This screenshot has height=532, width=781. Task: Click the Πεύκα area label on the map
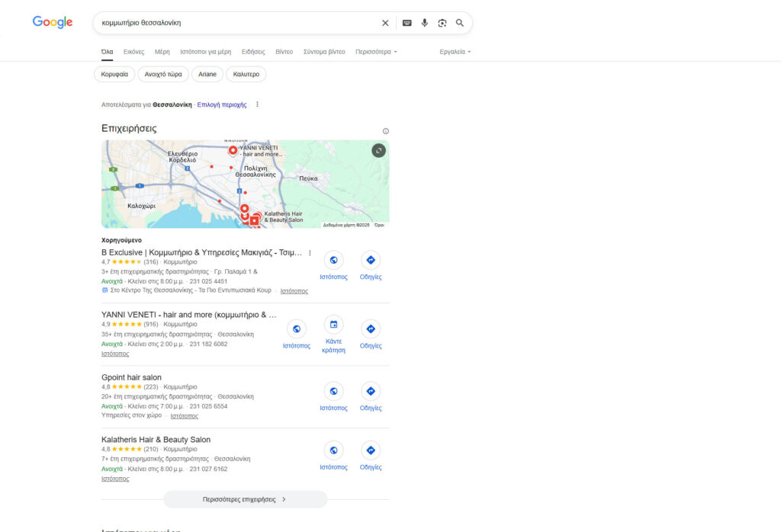pos(308,178)
